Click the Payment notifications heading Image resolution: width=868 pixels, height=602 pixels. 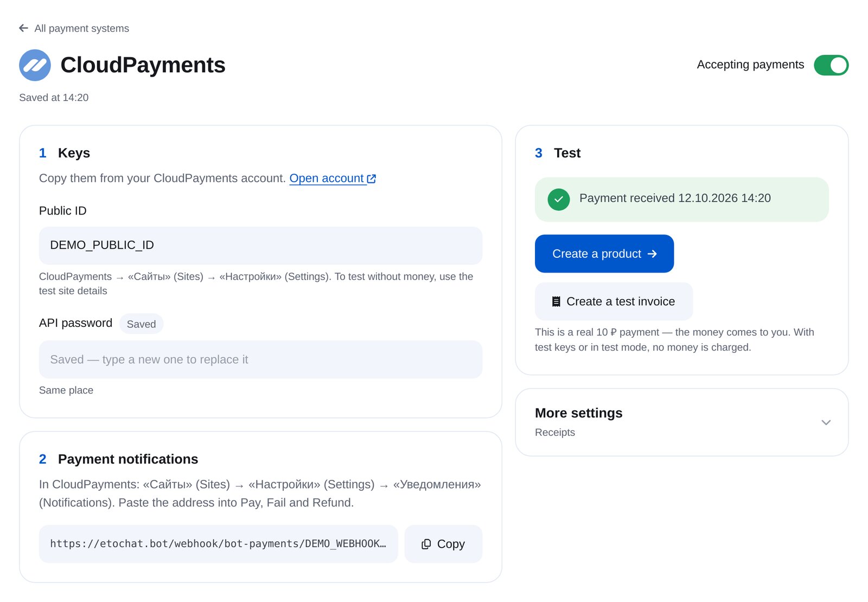[x=128, y=459]
